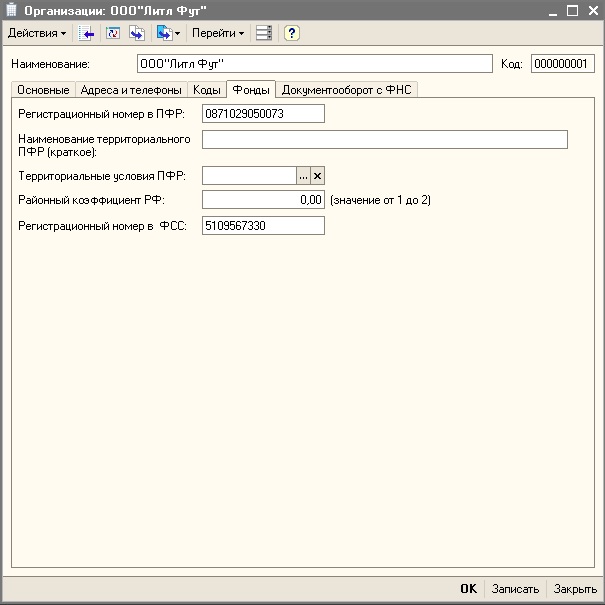This screenshot has width=605, height=605.
Task: Open help with the question mark icon
Action: (x=291, y=33)
